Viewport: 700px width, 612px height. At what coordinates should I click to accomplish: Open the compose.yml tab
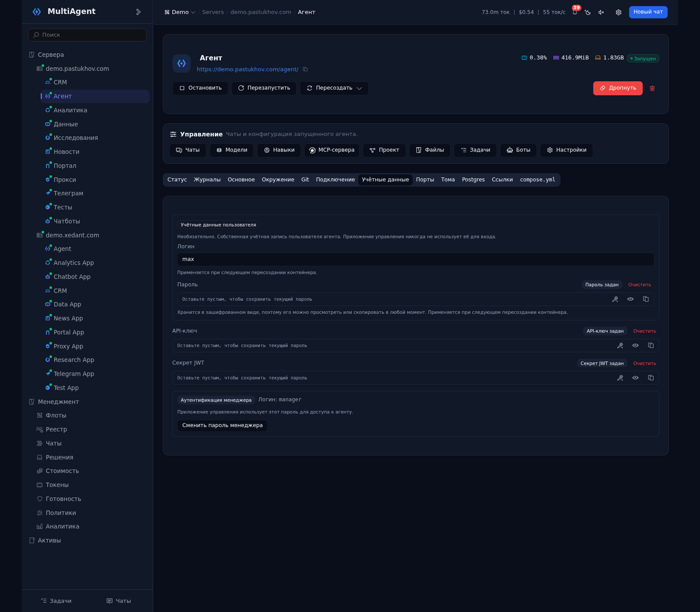[537, 180]
